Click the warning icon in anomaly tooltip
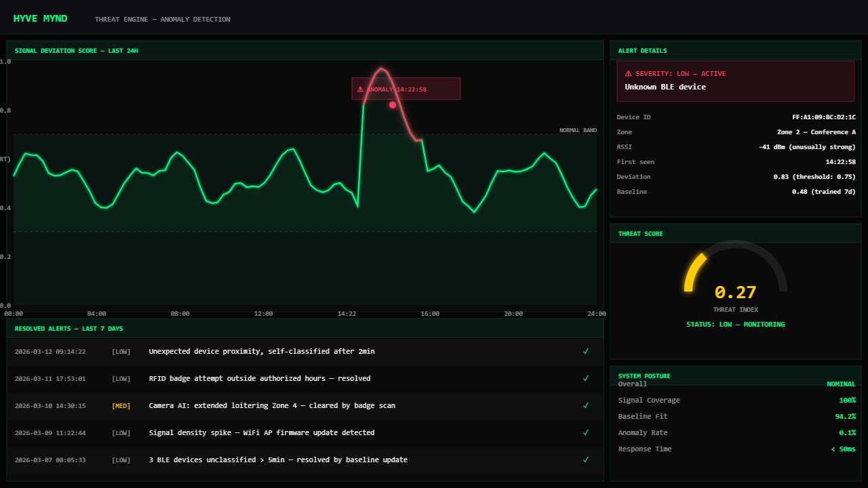Screen dimensions: 868x488 360,89
